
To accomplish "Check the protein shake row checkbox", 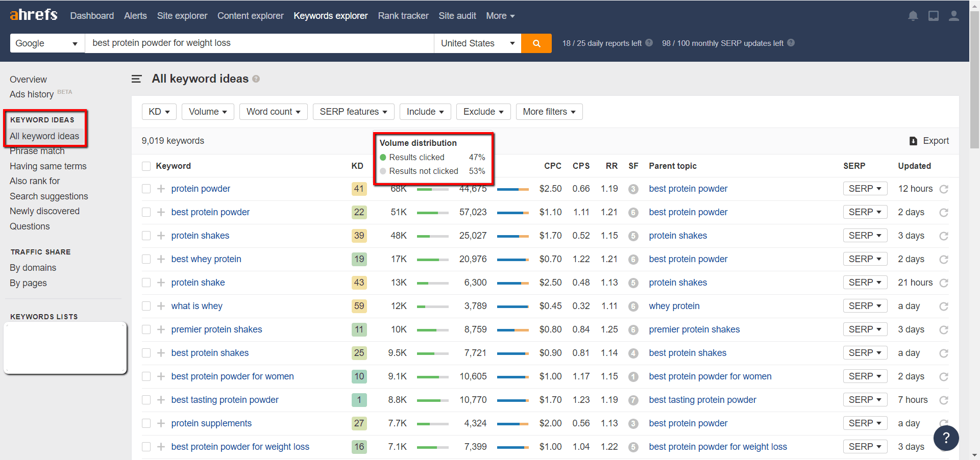I will (146, 283).
